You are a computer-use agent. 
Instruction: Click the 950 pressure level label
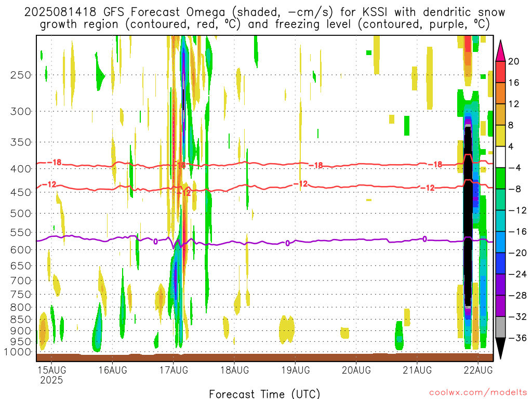21,342
